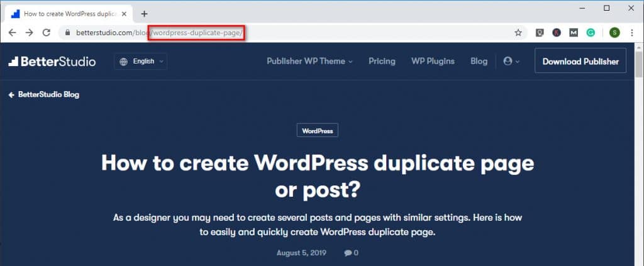
Task: Open the Chrome profile avatar S
Action: point(614,33)
